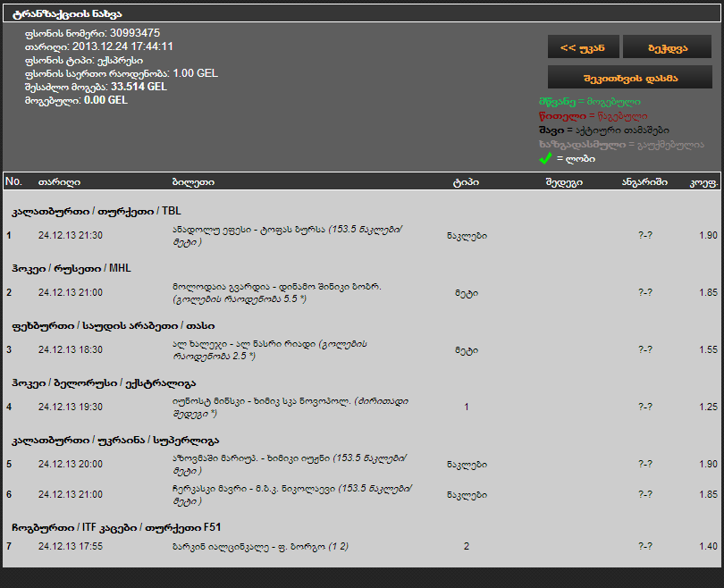Click the 'ტრანზაქციის ნახვა' title
The width and height of the screenshot is (724, 588).
[x=67, y=13]
